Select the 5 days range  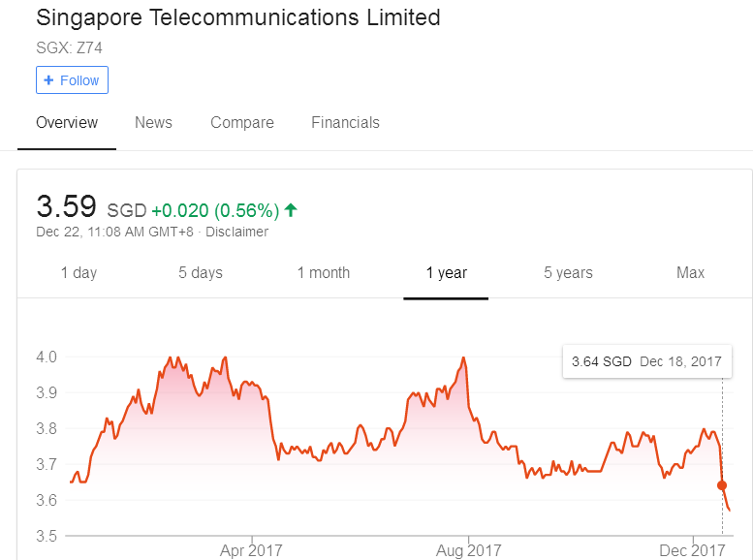coord(201,273)
